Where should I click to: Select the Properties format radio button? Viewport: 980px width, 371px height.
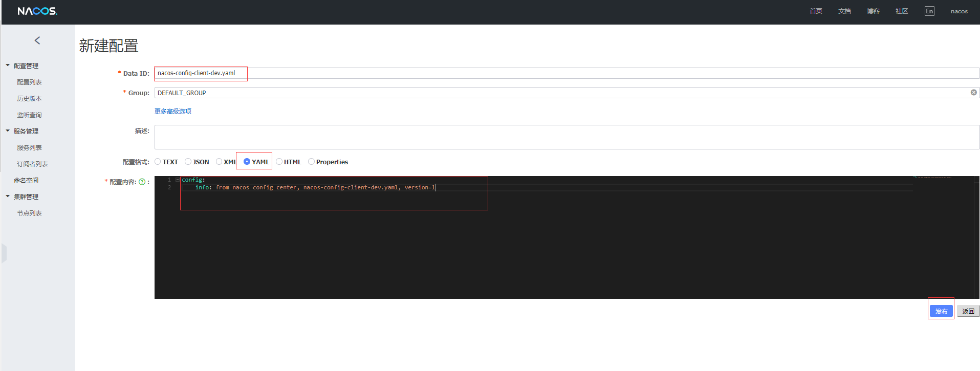tap(311, 162)
